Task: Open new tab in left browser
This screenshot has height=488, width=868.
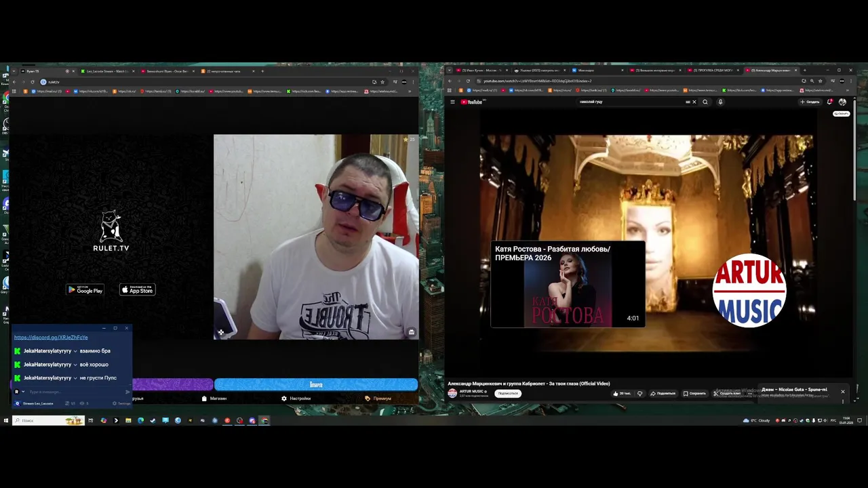Action: (x=262, y=71)
